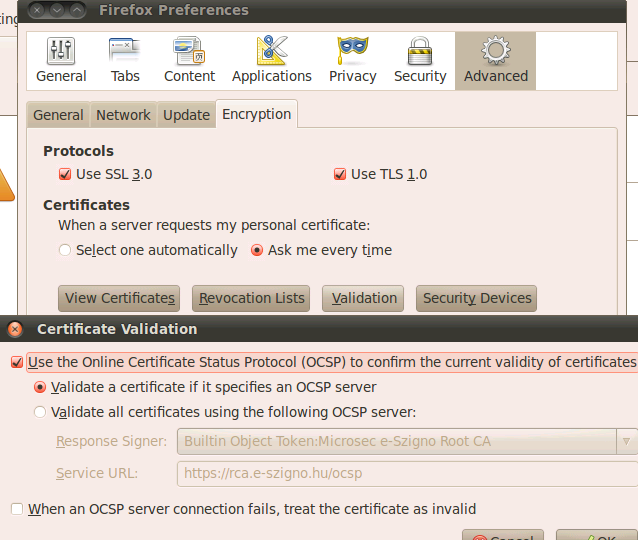Image resolution: width=638 pixels, height=540 pixels.
Task: Select the Advanced pane with gear icon
Action: pyautogui.click(x=496, y=60)
